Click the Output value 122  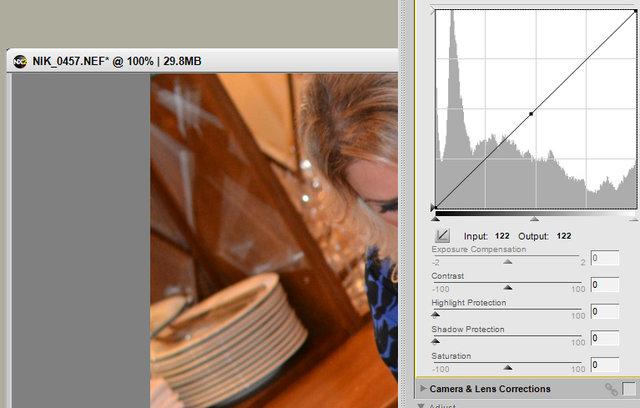(564, 236)
